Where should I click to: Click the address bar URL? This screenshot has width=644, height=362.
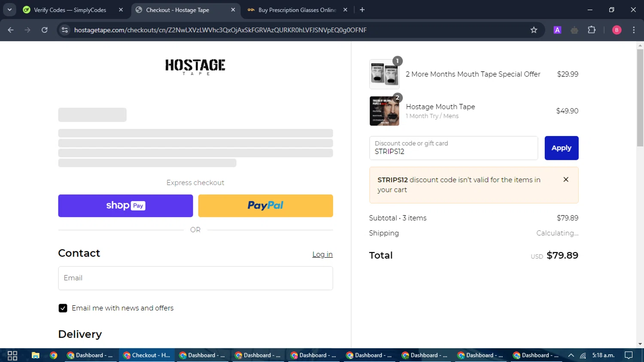click(x=220, y=30)
